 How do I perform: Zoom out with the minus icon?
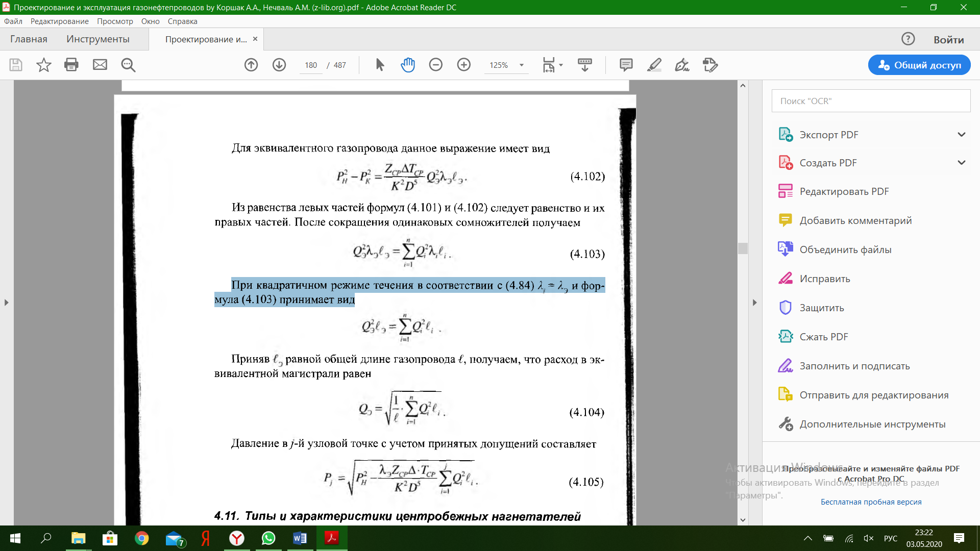click(435, 65)
